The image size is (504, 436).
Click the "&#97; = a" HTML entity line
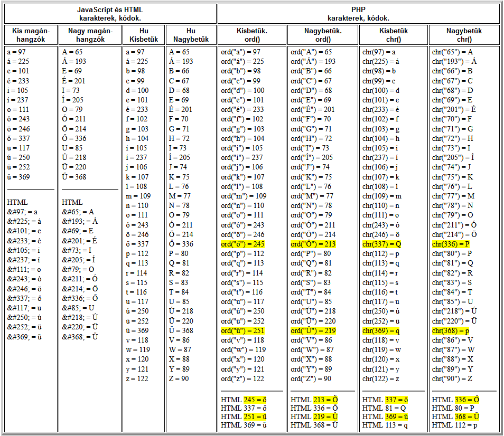click(22, 212)
